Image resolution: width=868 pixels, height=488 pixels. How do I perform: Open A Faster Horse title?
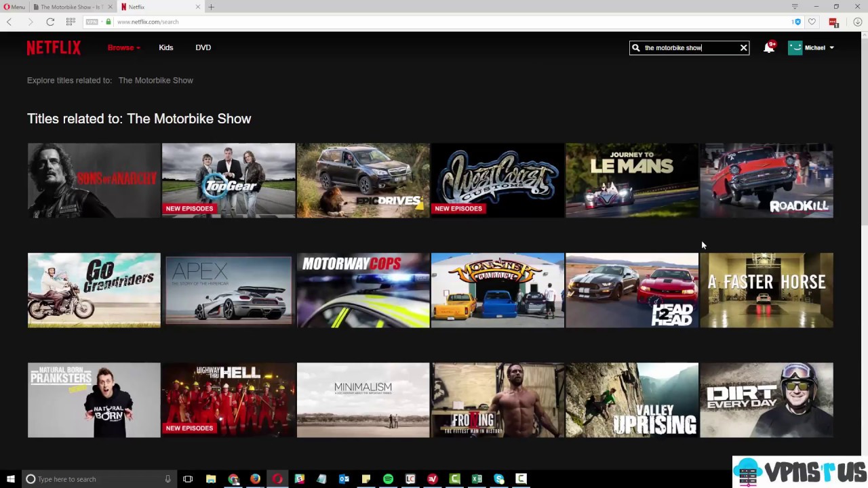[767, 290]
